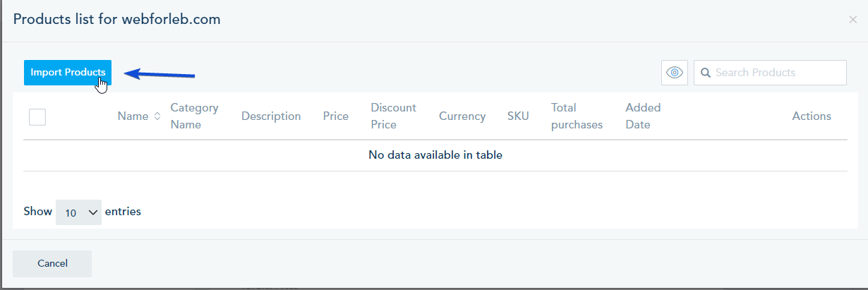The image size is (868, 290).
Task: Sort by Price column header
Action: click(336, 116)
